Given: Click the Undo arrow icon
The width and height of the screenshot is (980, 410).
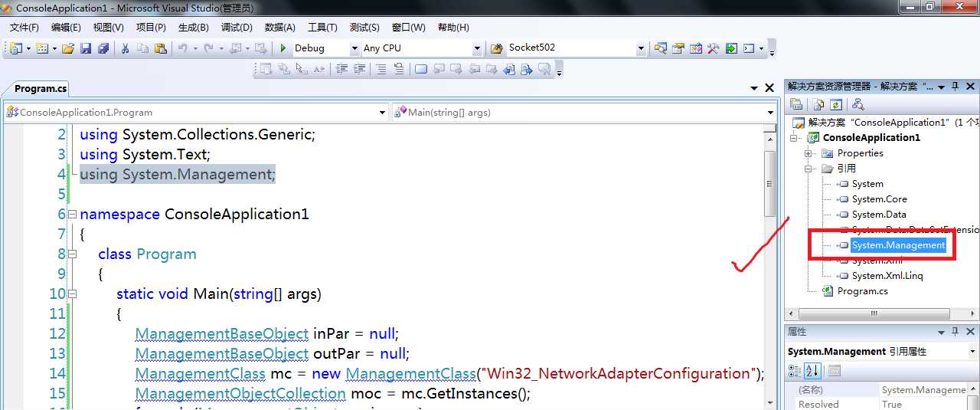Looking at the screenshot, I should [x=182, y=48].
